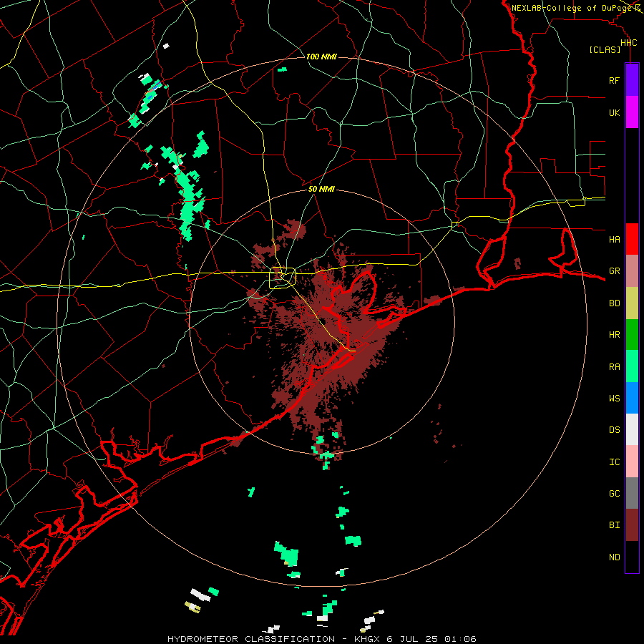Click the HA red legend swatch
The height and width of the screenshot is (644, 644).
point(632,239)
